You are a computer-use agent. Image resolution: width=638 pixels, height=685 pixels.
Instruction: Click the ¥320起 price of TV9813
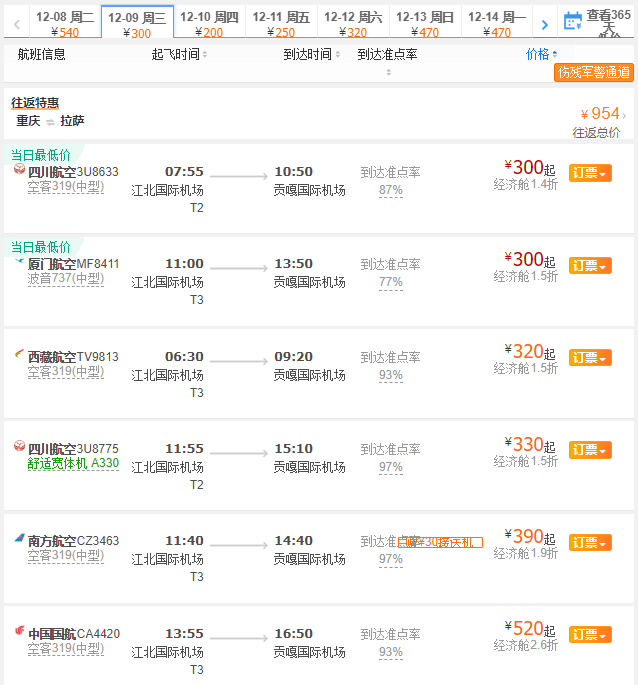(530, 352)
